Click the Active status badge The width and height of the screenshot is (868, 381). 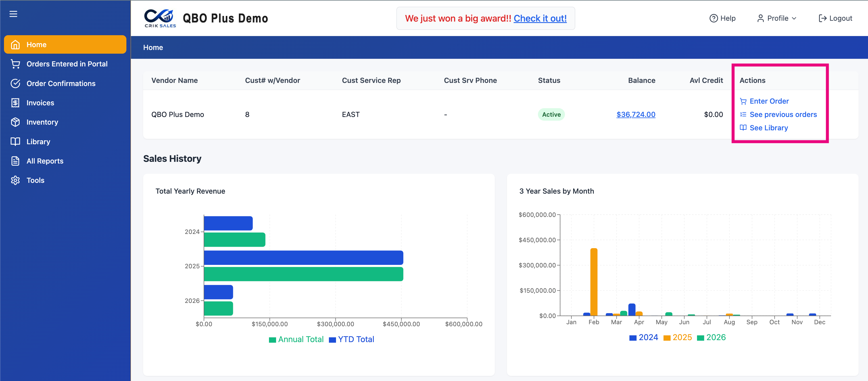click(551, 114)
